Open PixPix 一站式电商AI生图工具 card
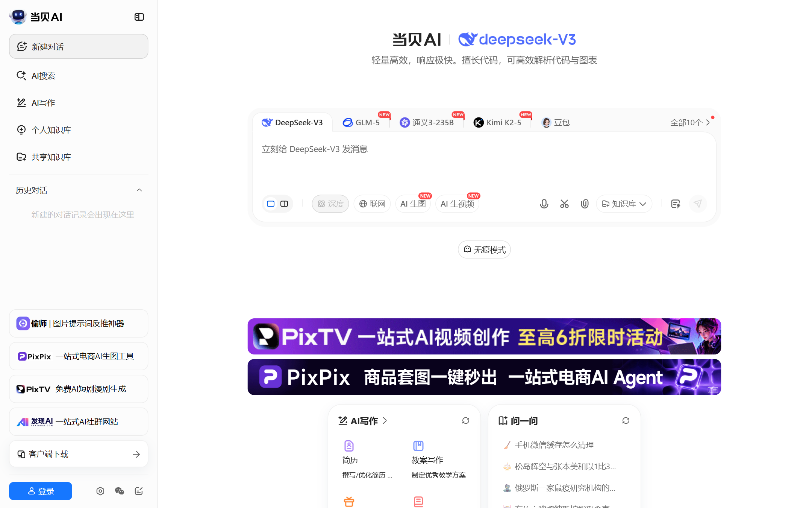Image resolution: width=812 pixels, height=508 pixels. click(79, 356)
